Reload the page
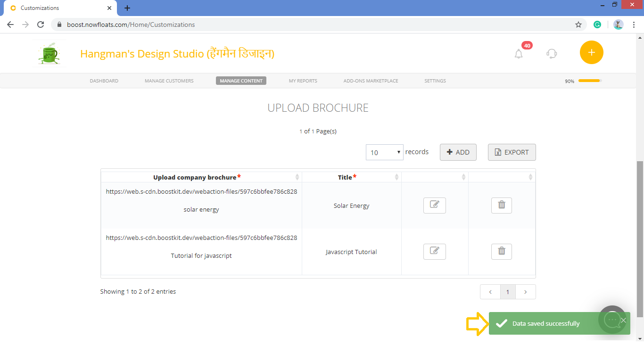 [x=41, y=25]
